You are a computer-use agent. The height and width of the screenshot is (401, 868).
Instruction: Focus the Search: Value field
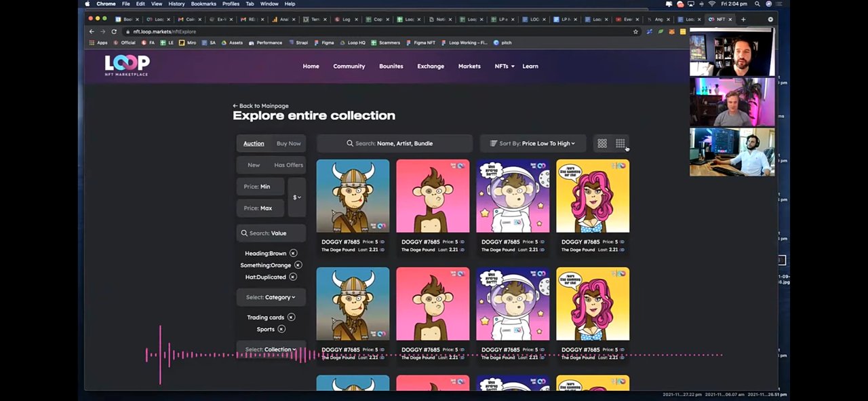[x=271, y=233]
